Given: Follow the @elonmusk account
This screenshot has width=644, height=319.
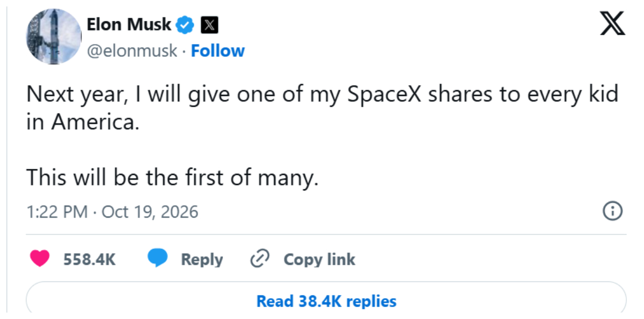Looking at the screenshot, I should point(217,51).
